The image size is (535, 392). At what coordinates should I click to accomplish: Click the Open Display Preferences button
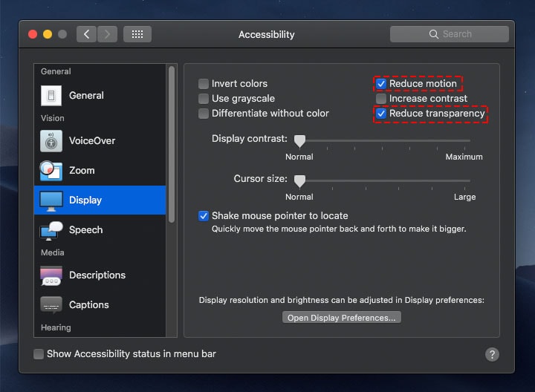342,318
